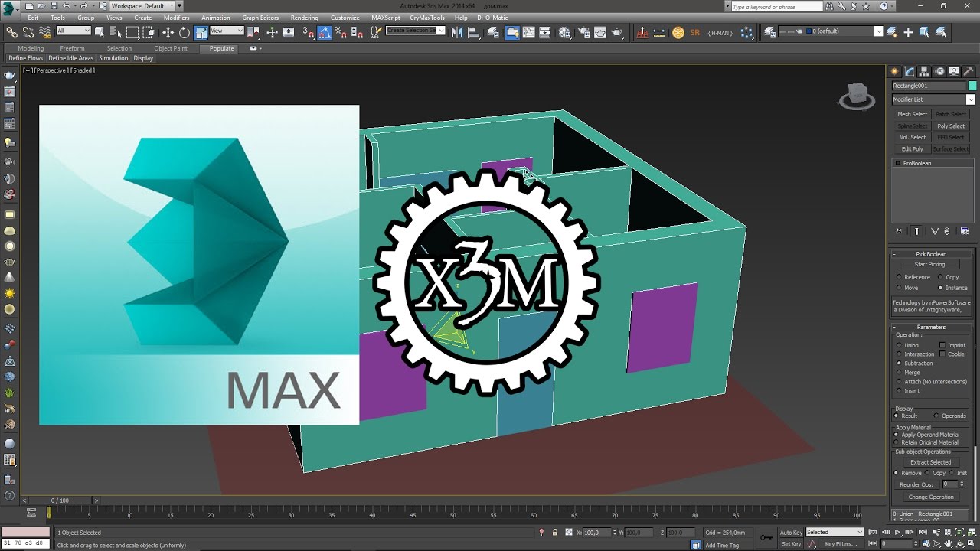Open selection filter All dropdown

pyautogui.click(x=73, y=31)
